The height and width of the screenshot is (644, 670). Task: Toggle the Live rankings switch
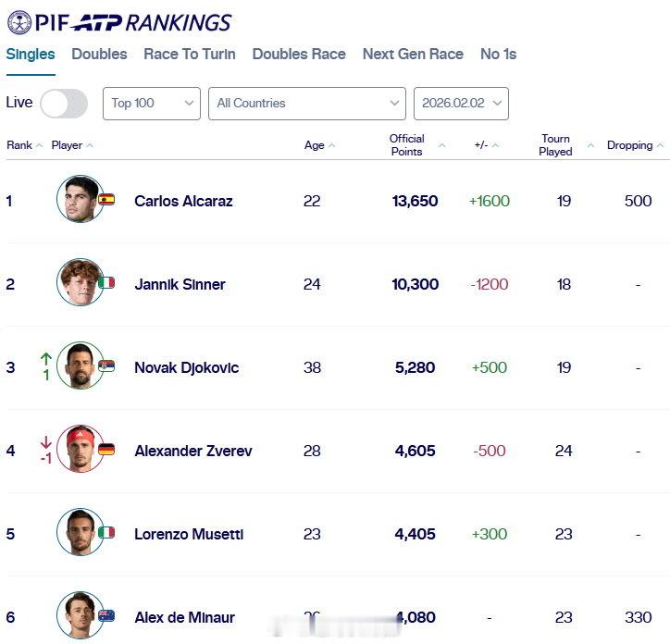(64, 103)
